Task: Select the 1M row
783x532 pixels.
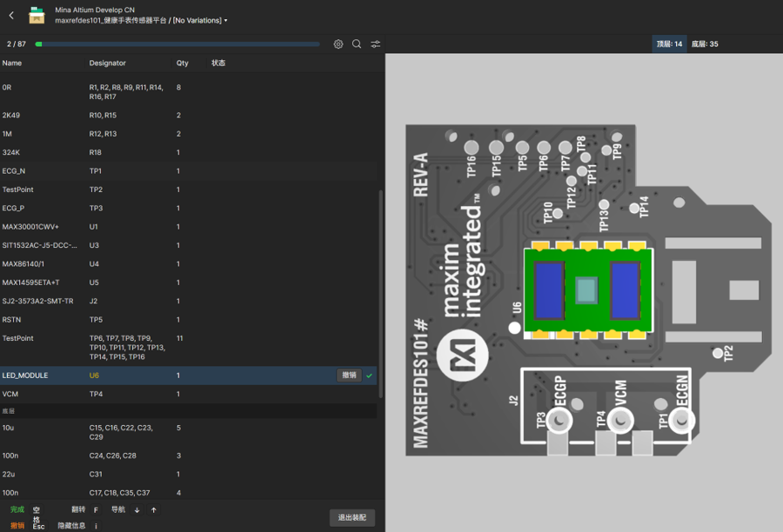Action: [x=188, y=134]
